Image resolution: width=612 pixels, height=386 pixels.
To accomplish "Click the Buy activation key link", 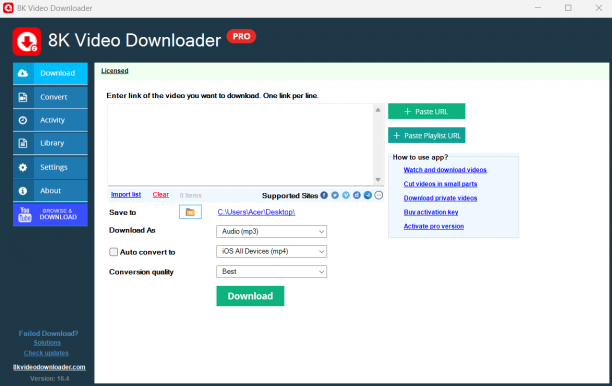I will 431,212.
